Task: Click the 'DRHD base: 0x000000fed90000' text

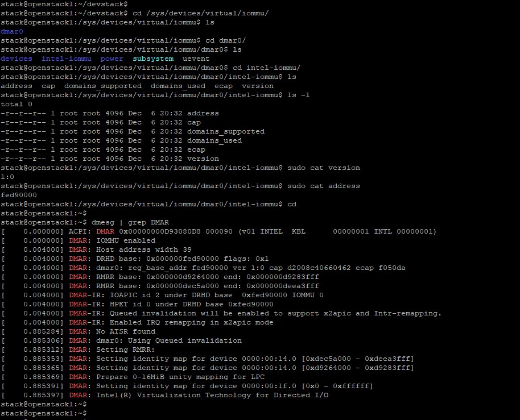Action: 158,259
